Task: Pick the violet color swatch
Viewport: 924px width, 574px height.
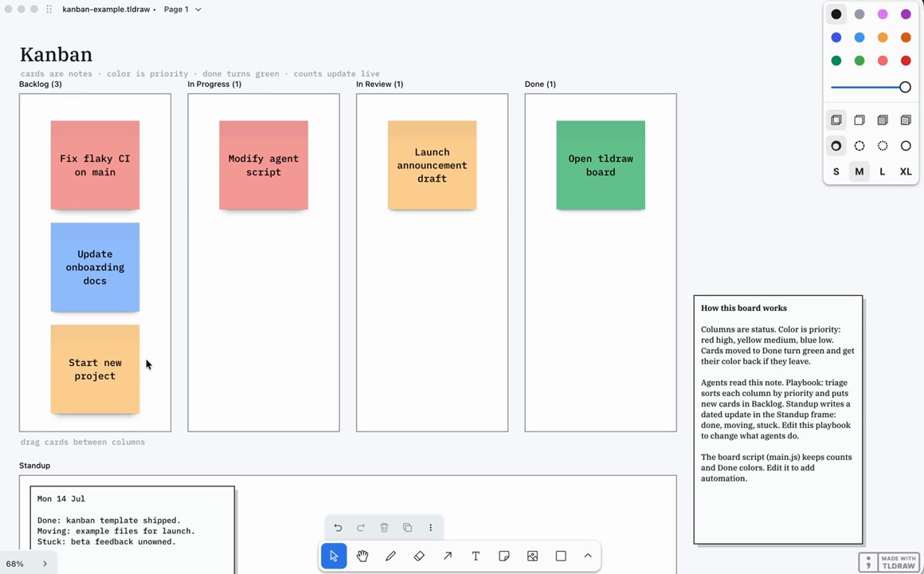Action: (x=906, y=14)
